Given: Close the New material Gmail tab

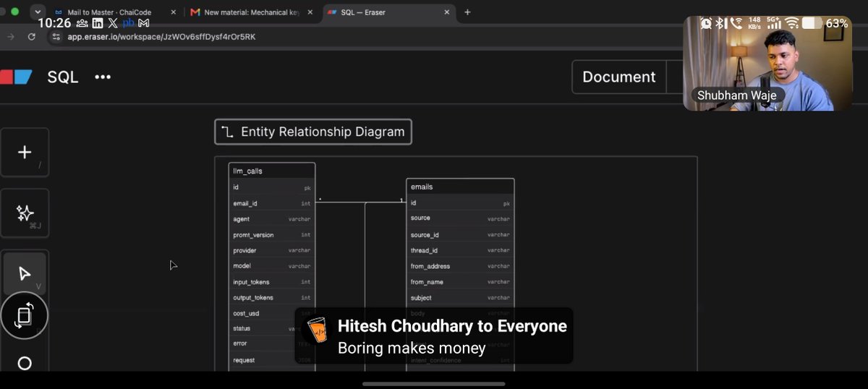Looking at the screenshot, I should 309,12.
